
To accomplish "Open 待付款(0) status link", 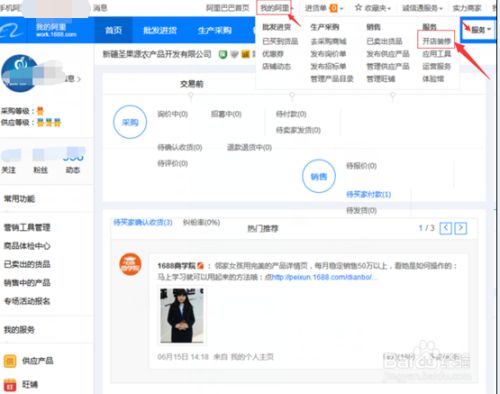I will point(291,114).
